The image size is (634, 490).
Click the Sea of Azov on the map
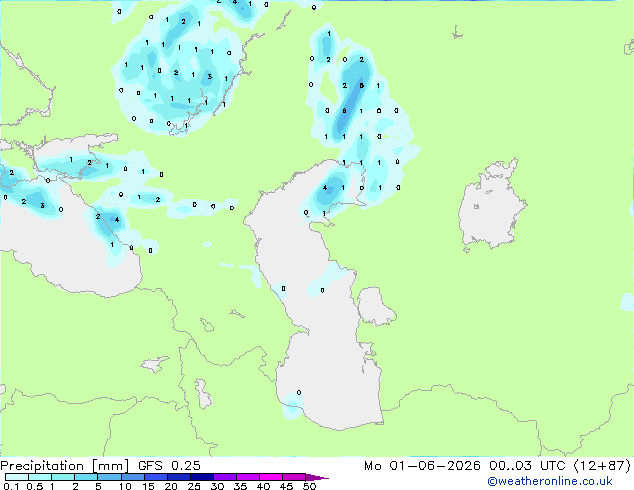[75, 156]
